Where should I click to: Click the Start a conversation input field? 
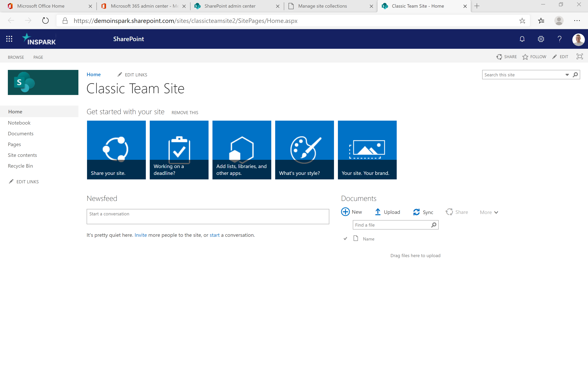207,214
